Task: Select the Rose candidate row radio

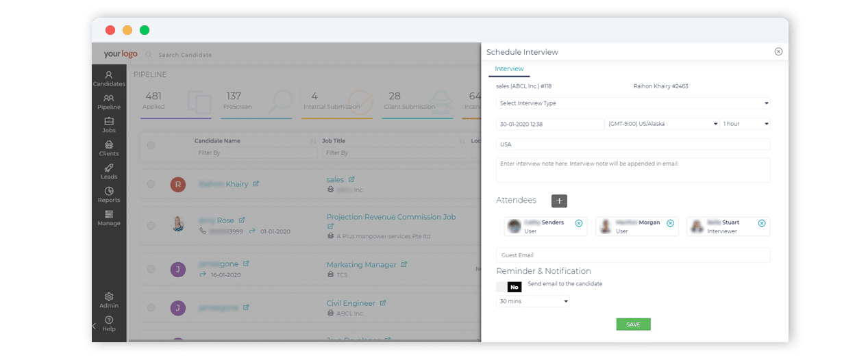Action: point(151,224)
